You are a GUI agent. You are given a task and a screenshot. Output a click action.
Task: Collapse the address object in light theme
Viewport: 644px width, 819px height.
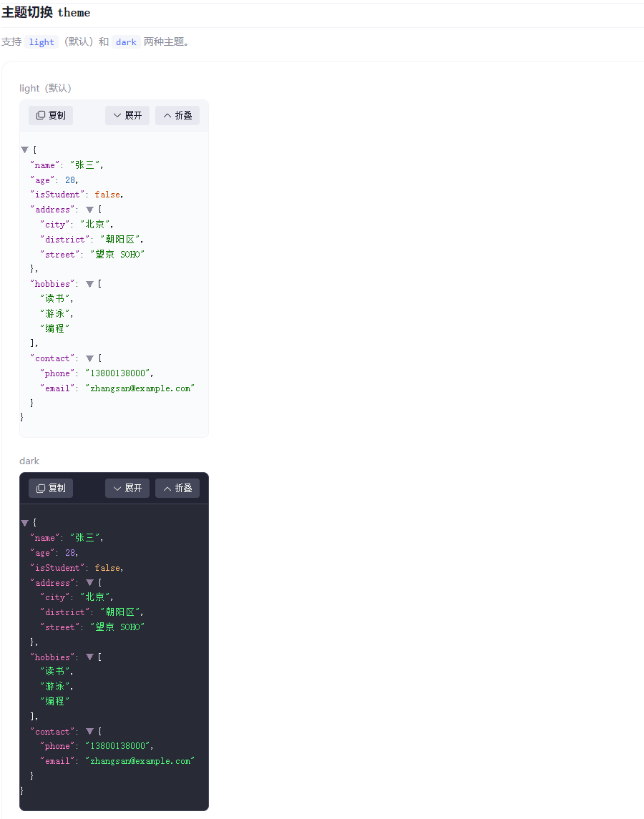tap(89, 209)
